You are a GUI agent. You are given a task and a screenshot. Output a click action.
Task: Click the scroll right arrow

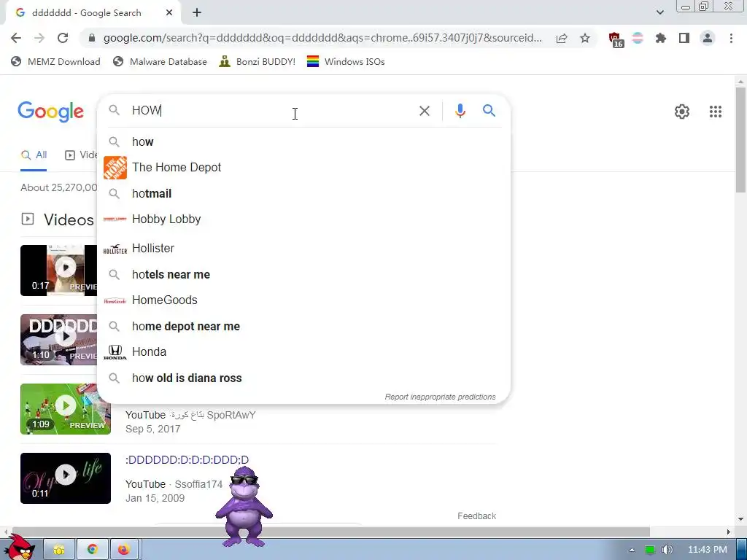coord(729,532)
